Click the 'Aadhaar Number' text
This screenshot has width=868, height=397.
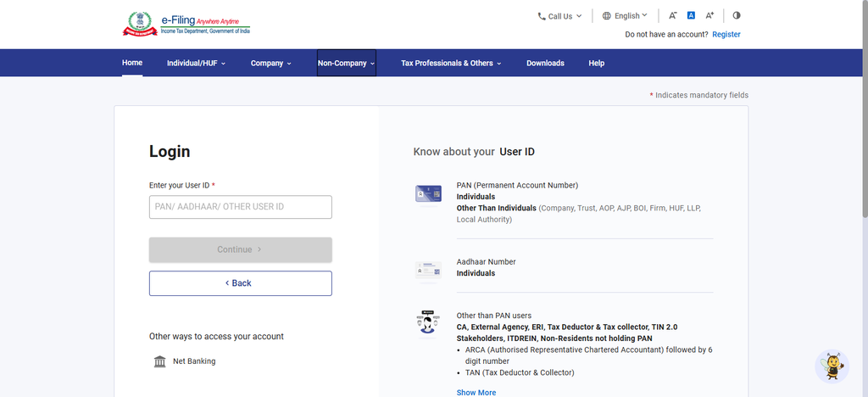(x=486, y=262)
